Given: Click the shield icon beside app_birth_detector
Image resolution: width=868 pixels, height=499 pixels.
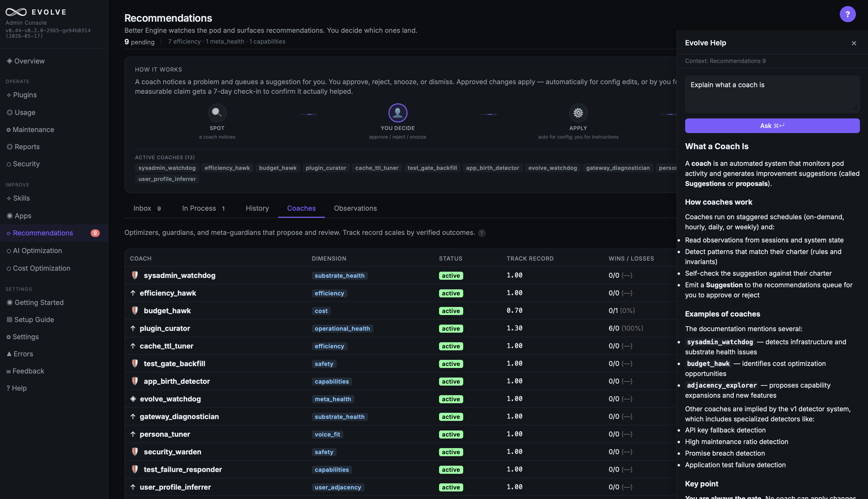Looking at the screenshot, I should (x=135, y=381).
